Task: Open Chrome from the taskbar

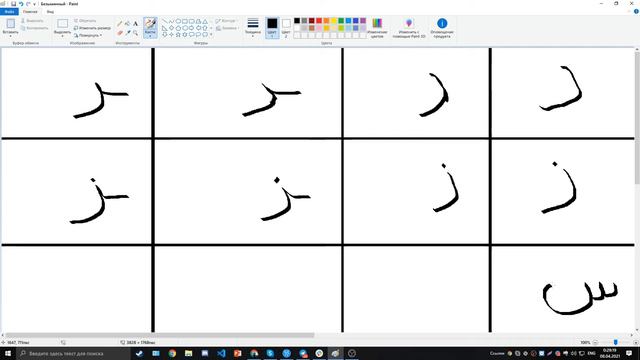Action: pos(172,353)
